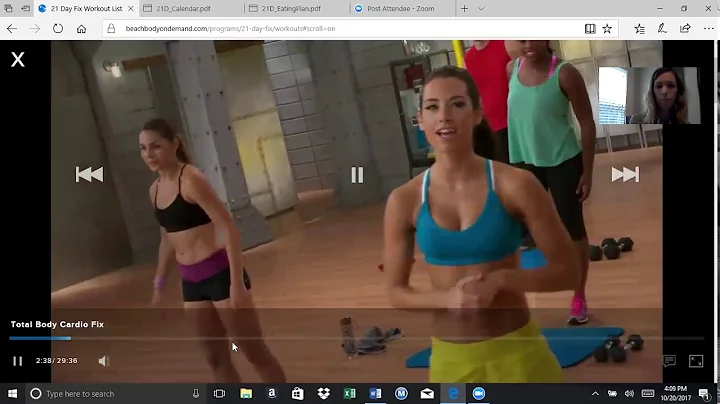Viewport: 720px width, 404px height.
Task: Pause playback from the bottom control bar
Action: 18,361
